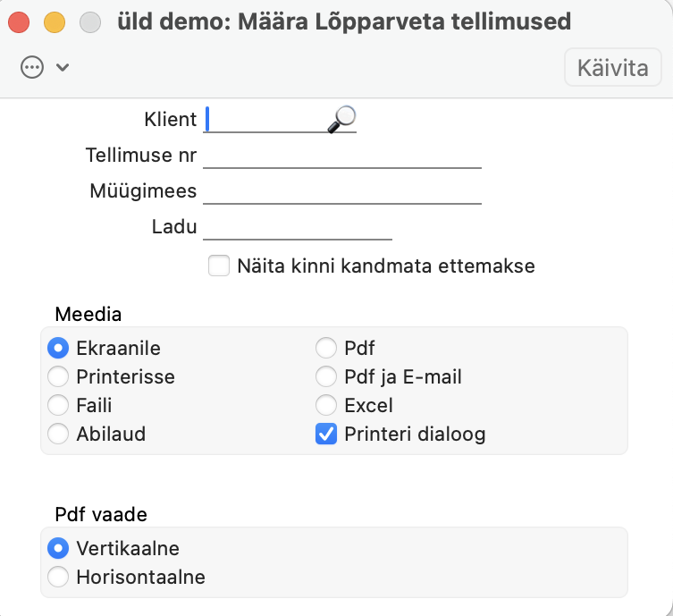The height and width of the screenshot is (616, 673).
Task: Enable Näita kinni kandmata ettemakse checkbox
Action: [219, 266]
